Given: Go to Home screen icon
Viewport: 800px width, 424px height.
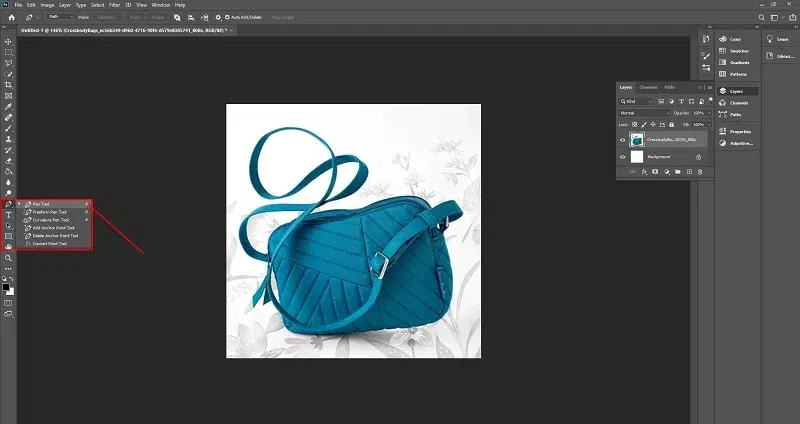Looking at the screenshot, I should tap(11, 17).
